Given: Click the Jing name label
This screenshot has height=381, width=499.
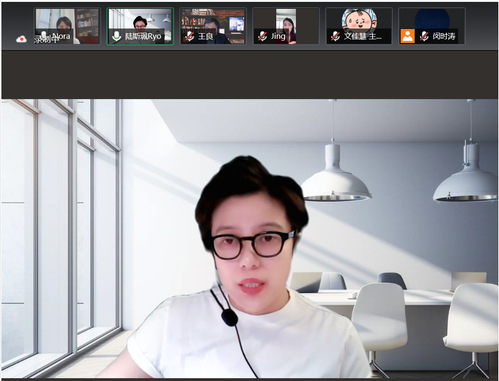Looking at the screenshot, I should pos(278,36).
